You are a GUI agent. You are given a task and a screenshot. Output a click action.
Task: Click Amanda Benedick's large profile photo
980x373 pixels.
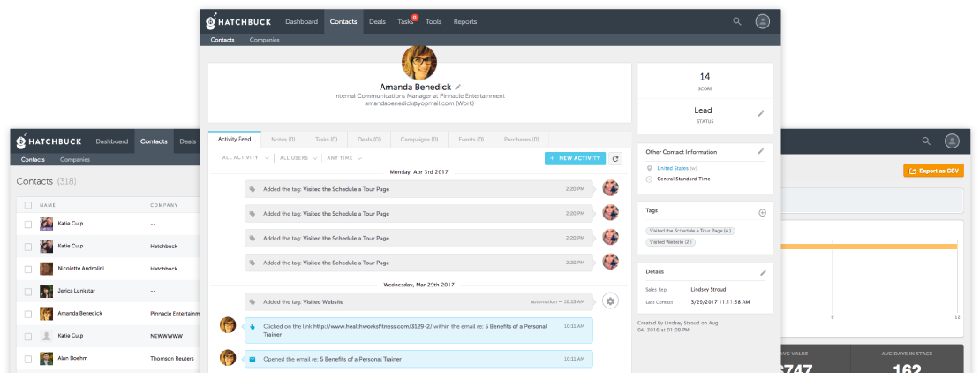point(419,63)
